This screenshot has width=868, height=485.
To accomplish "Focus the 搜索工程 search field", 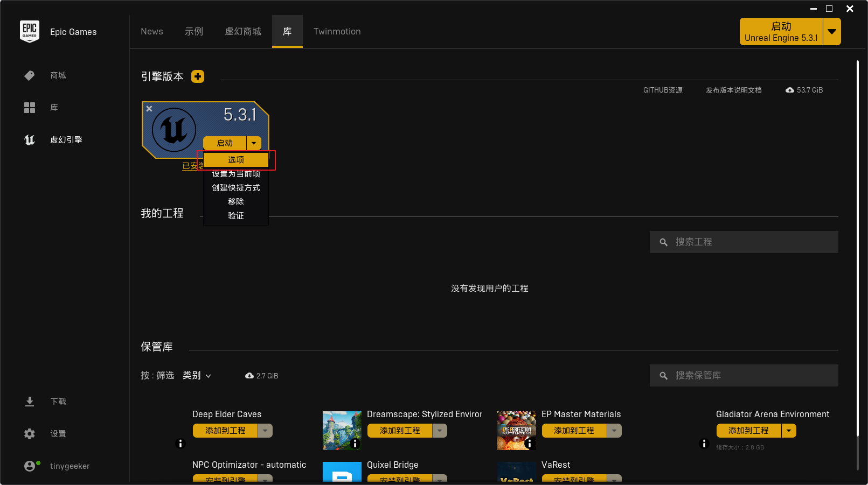I will coord(744,242).
